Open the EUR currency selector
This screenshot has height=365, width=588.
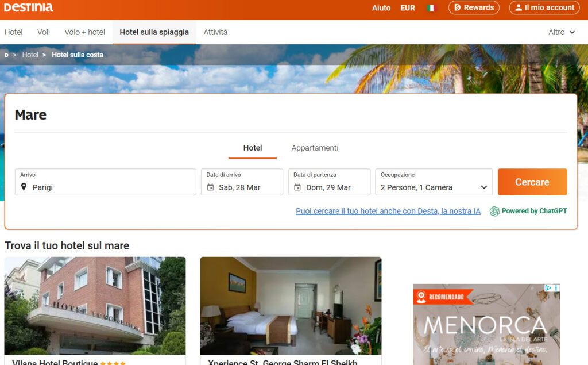click(x=408, y=8)
